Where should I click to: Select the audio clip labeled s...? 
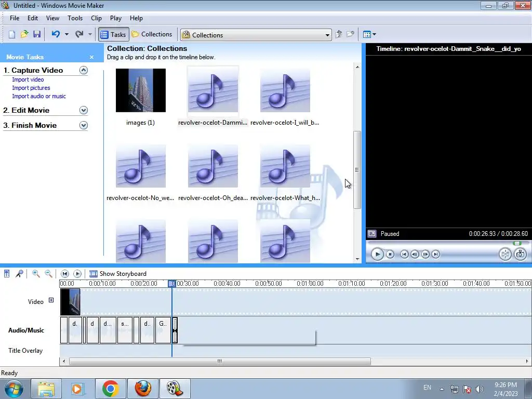(125, 330)
